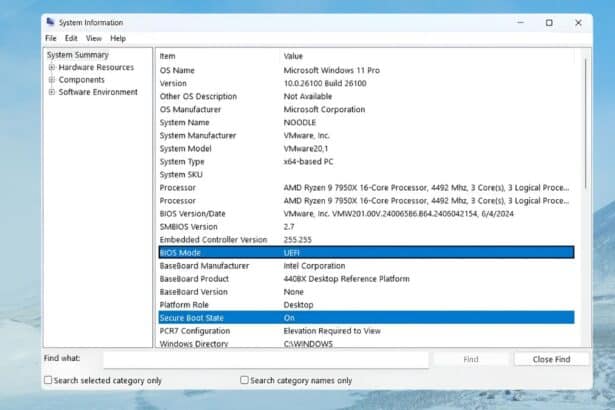This screenshot has height=410, width=615.
Task: Click the Find what input field
Action: pos(266,359)
